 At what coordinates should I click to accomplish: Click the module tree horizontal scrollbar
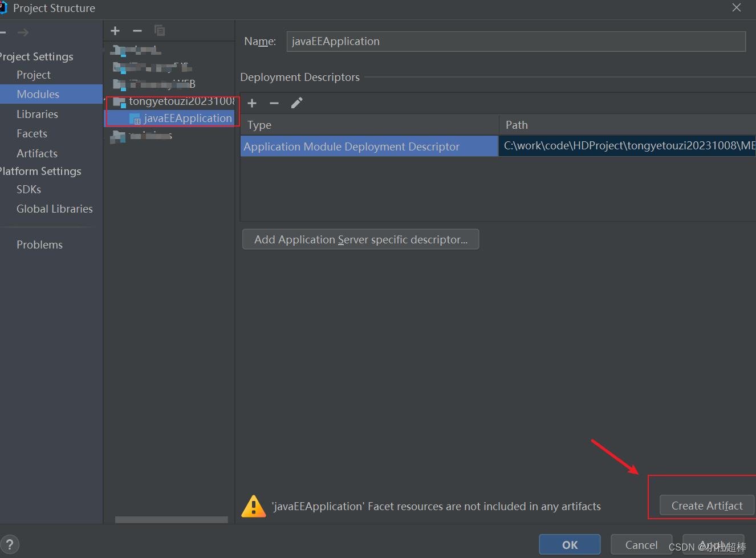click(x=171, y=520)
